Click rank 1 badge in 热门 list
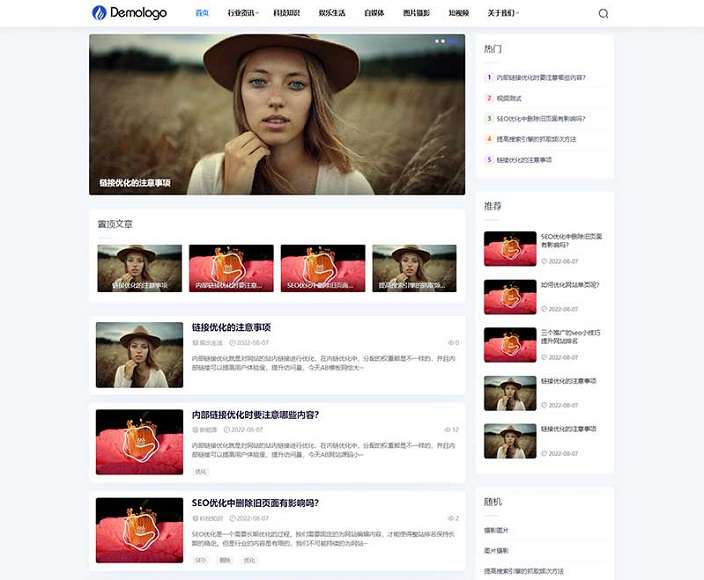 pyautogui.click(x=489, y=77)
